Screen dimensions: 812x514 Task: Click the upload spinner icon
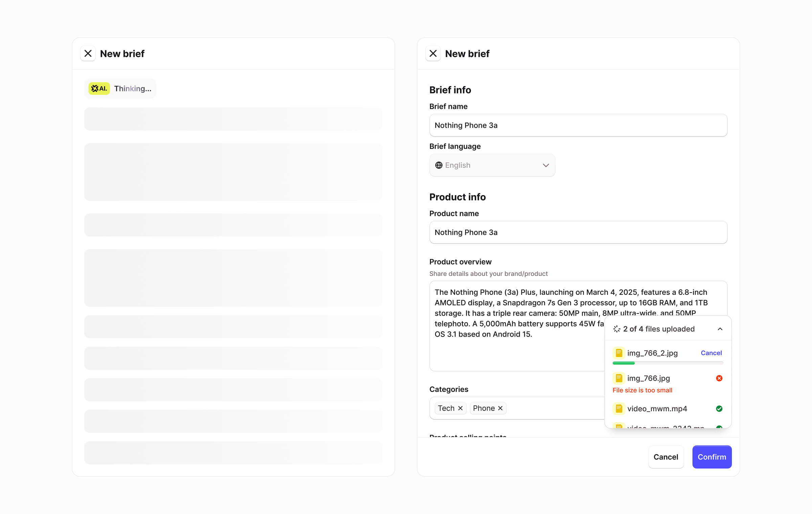pyautogui.click(x=617, y=329)
